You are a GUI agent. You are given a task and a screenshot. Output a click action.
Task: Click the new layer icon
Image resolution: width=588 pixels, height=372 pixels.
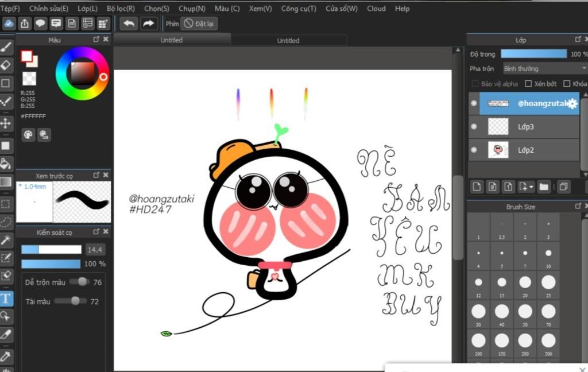pyautogui.click(x=477, y=187)
